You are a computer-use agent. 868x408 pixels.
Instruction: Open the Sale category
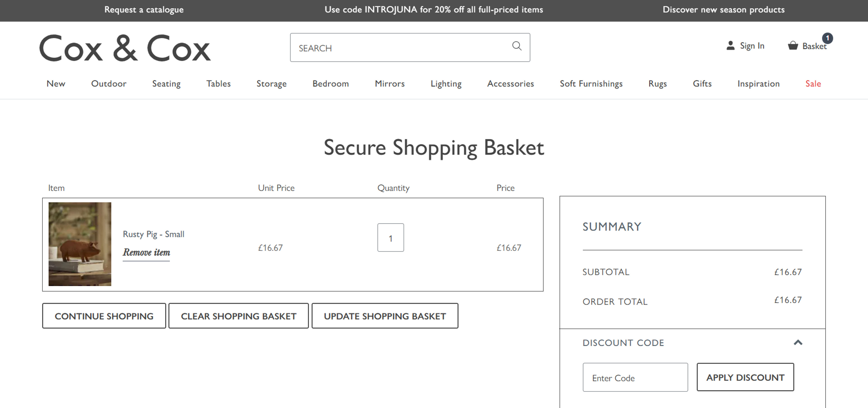813,84
